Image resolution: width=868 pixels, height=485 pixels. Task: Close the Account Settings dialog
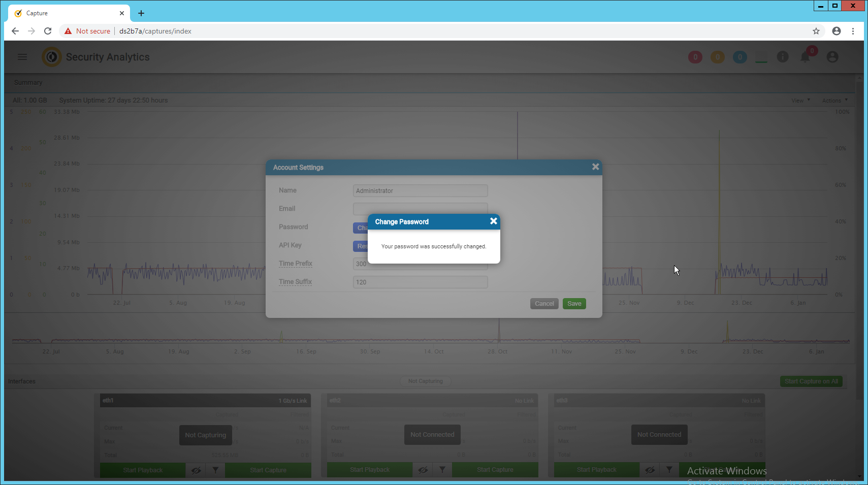pyautogui.click(x=595, y=167)
